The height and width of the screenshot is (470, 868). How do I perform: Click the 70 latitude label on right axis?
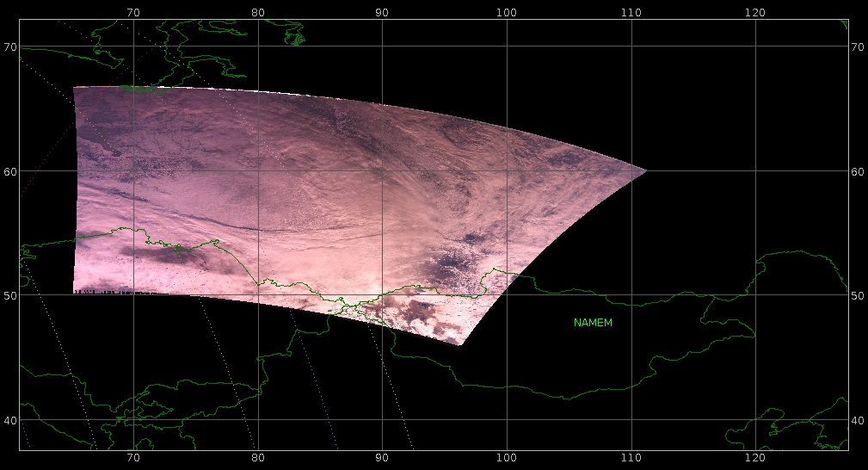(x=858, y=47)
